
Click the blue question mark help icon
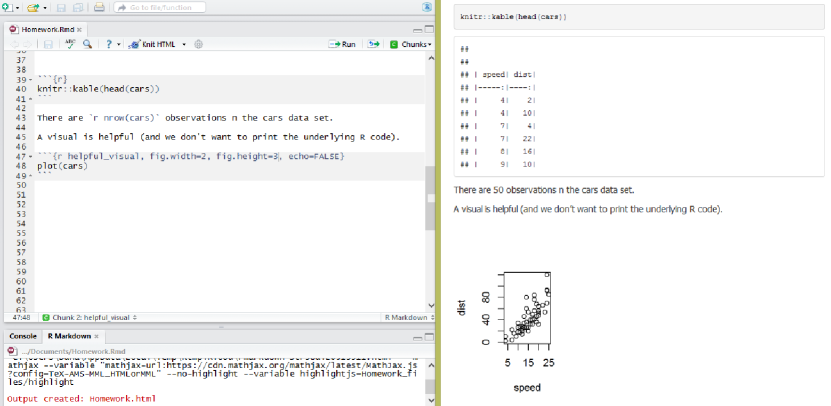click(108, 44)
